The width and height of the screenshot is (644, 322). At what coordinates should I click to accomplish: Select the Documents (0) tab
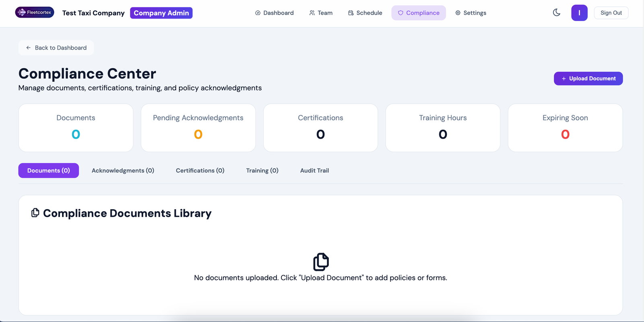click(x=49, y=170)
